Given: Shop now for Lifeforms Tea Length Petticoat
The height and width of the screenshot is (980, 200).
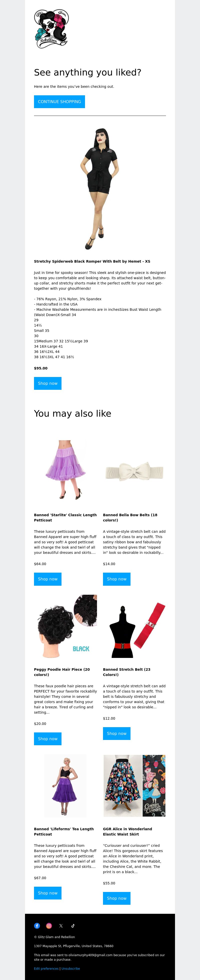Looking at the screenshot, I should coord(47,893).
